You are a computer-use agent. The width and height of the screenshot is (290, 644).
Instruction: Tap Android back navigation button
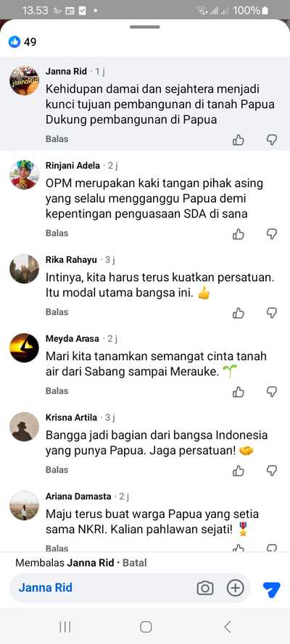[228, 627]
